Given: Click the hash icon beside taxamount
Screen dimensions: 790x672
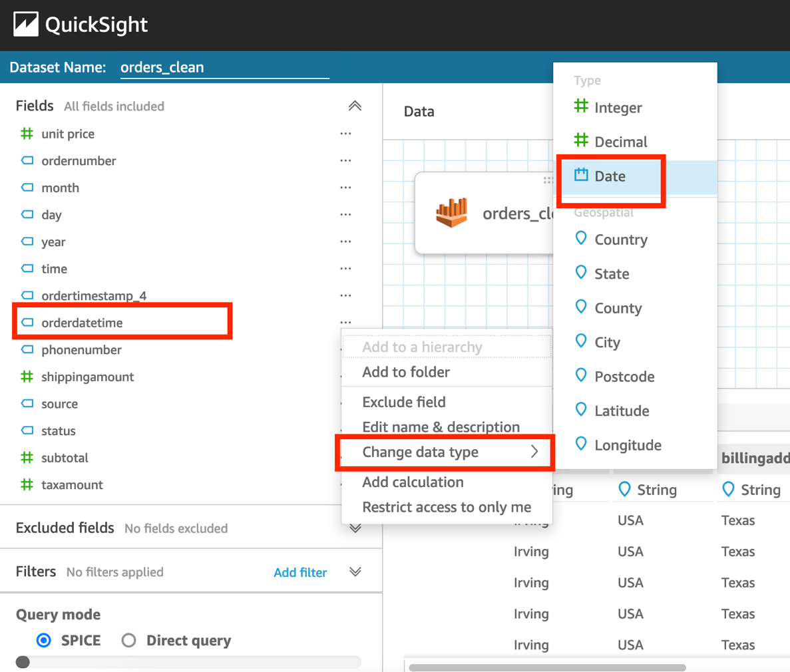Looking at the screenshot, I should pos(27,484).
